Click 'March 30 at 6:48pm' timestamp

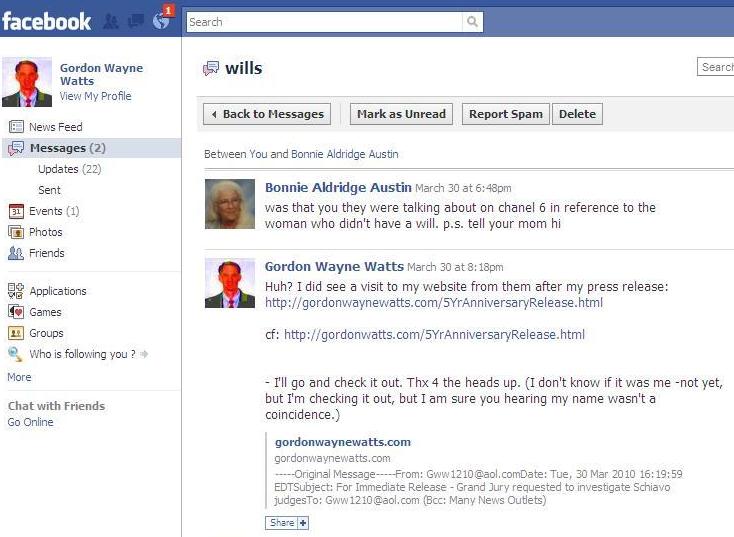point(463,188)
